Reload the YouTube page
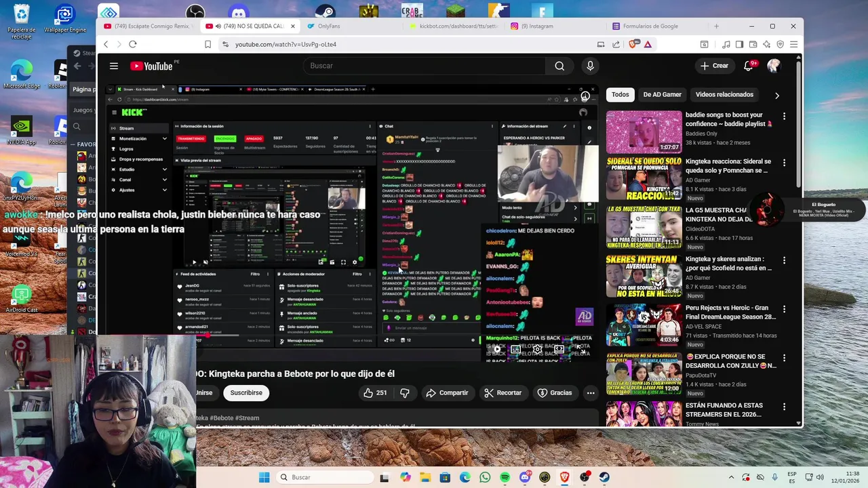Image resolution: width=868 pixels, height=488 pixels. (x=133, y=44)
